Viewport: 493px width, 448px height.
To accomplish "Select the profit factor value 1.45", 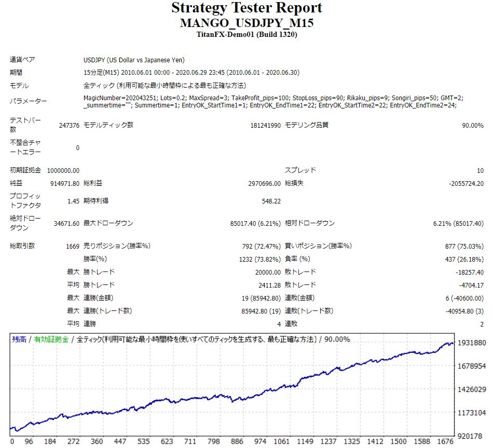I will 73,201.
